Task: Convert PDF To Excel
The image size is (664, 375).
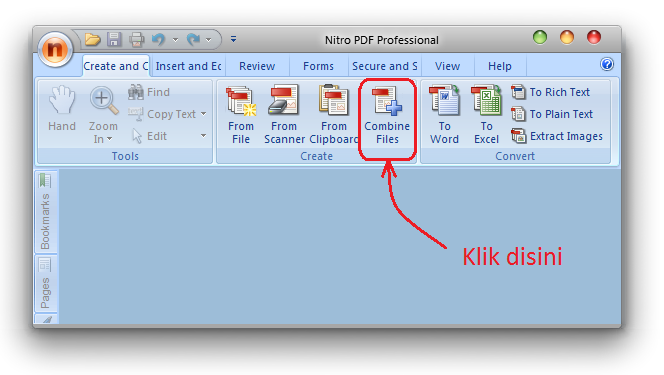Action: [487, 115]
